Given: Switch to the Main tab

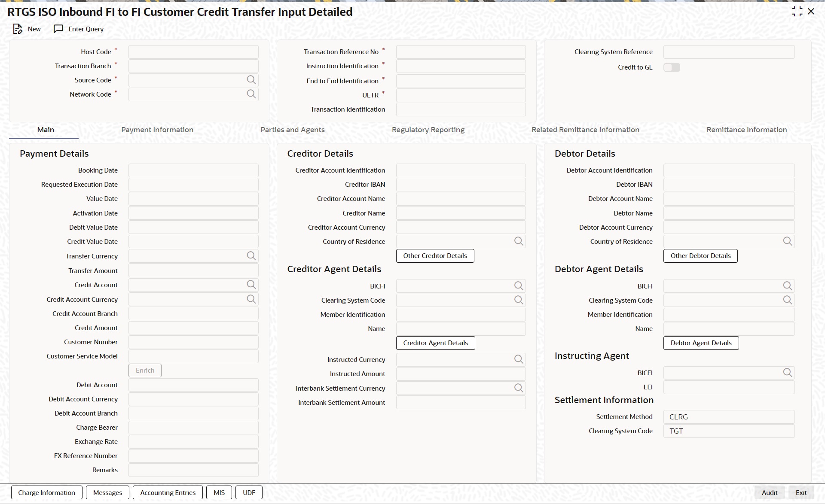Looking at the screenshot, I should coord(46,130).
